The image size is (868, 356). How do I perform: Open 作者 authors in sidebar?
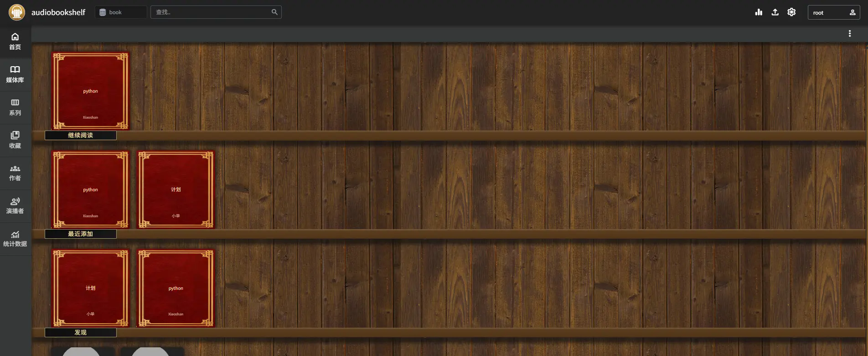click(x=15, y=173)
